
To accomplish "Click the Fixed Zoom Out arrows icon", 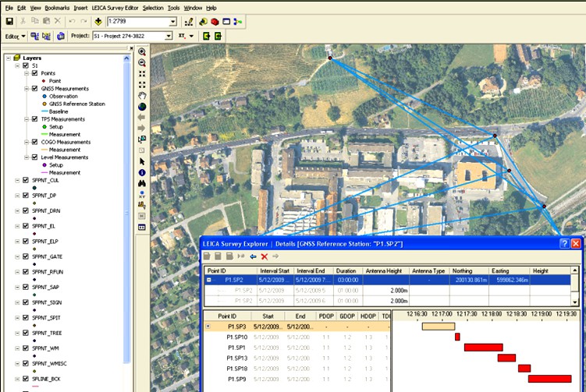I will tap(142, 85).
